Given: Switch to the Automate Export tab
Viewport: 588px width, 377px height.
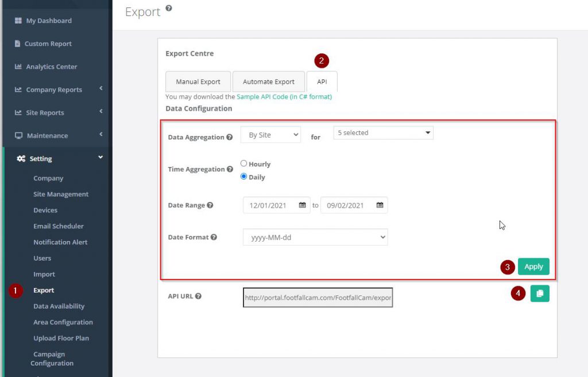Looking at the screenshot, I should click(268, 82).
